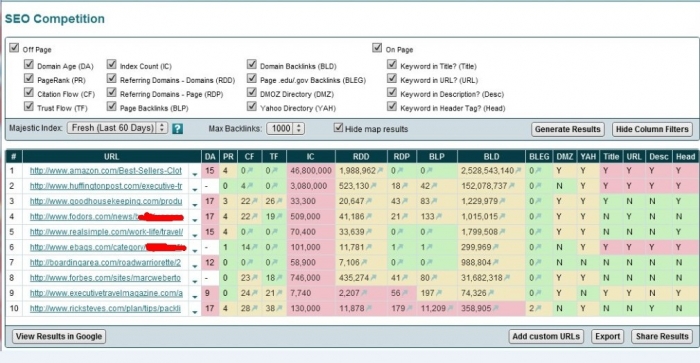Image resolution: width=700 pixels, height=363 pixels.
Task: Open RDD arrow icon for boardingarea row
Action: pos(364,263)
